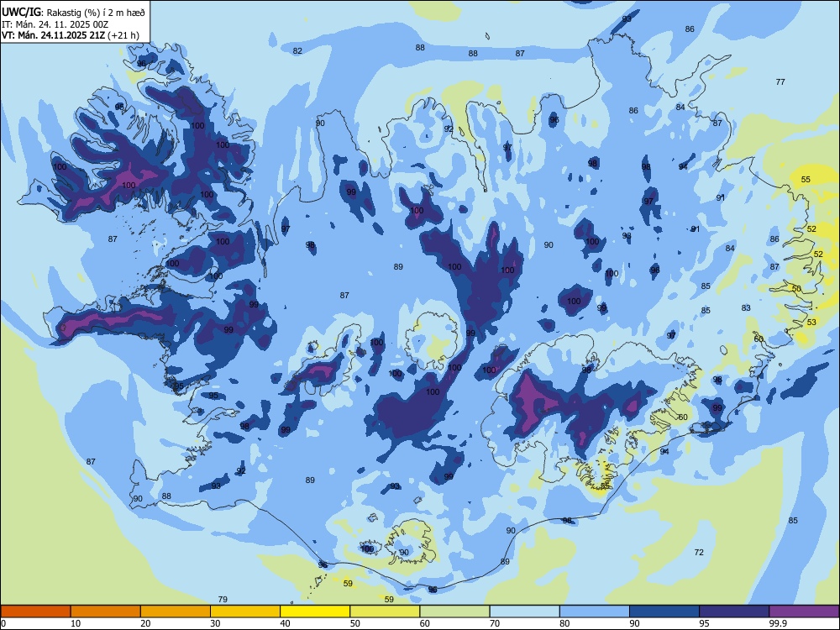
Task: Click the map value '72' in the southeast sea
Action: (699, 553)
